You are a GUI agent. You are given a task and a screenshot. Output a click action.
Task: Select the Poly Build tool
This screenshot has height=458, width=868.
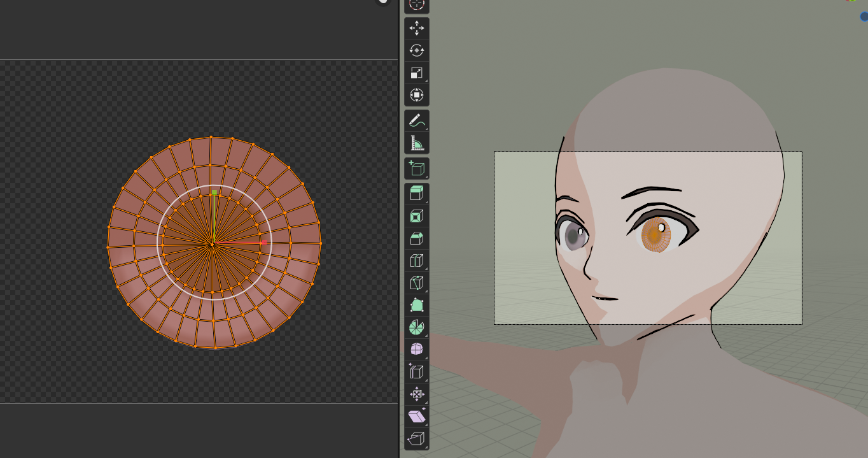click(417, 305)
